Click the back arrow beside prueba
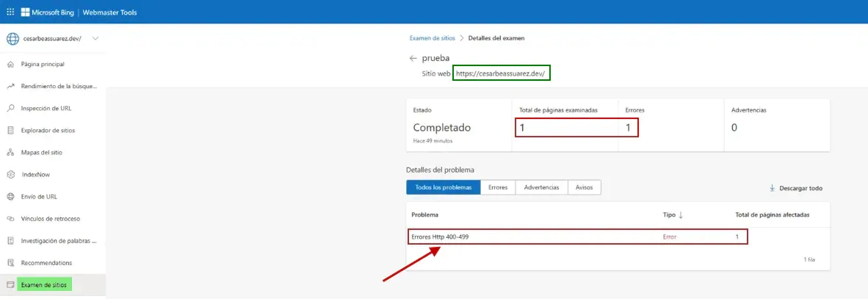868x299 pixels. 413,58
